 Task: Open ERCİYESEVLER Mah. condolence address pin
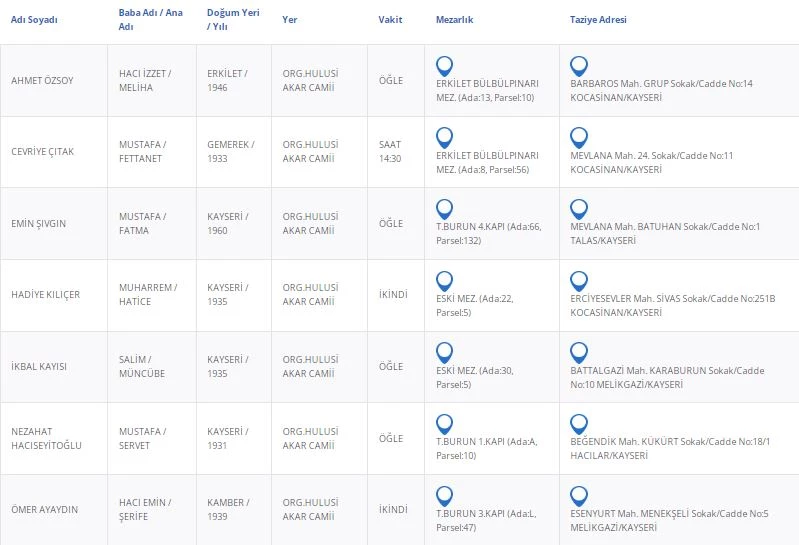tap(578, 280)
